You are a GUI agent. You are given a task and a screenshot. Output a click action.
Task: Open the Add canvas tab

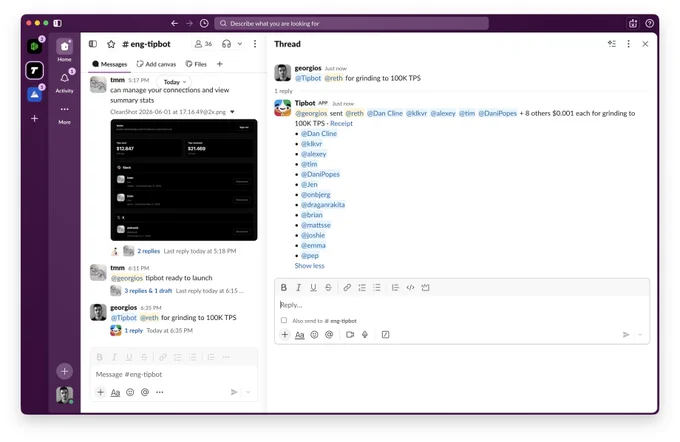tap(156, 64)
